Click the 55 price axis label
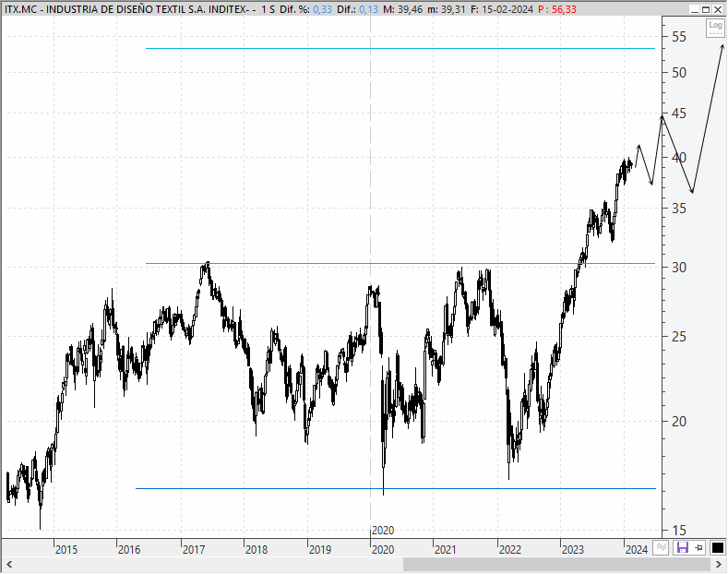The image size is (728, 574). (x=679, y=37)
